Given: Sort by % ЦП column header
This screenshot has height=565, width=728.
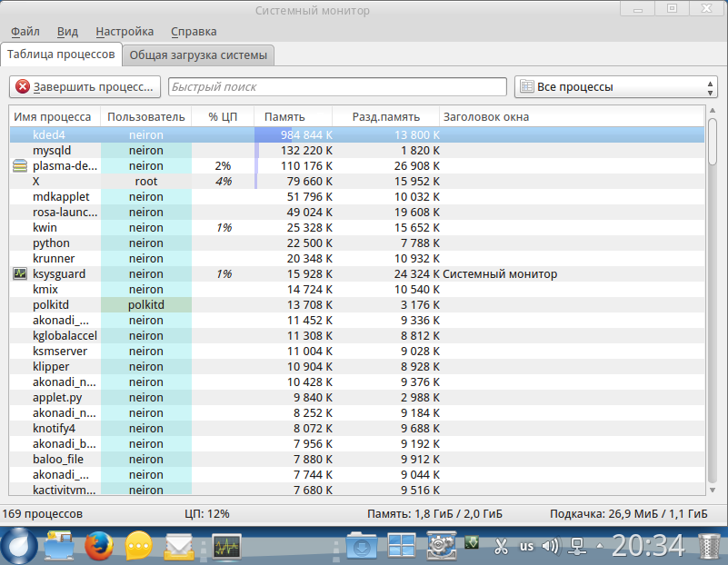Looking at the screenshot, I should pos(223,116).
